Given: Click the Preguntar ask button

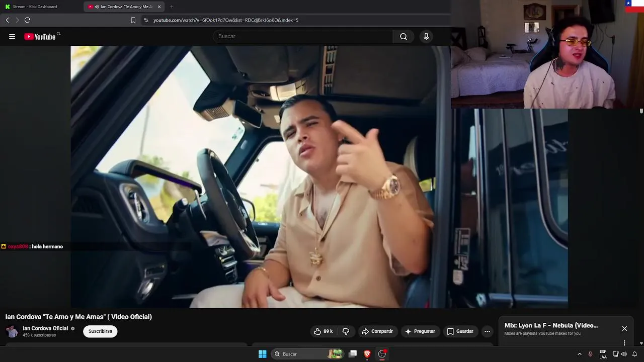Looking at the screenshot, I should point(420,331).
